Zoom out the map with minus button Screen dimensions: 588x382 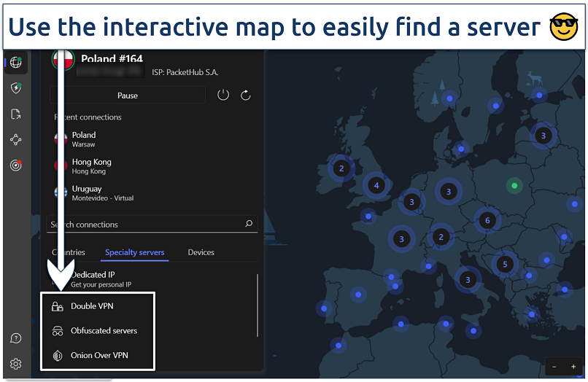[x=554, y=367]
